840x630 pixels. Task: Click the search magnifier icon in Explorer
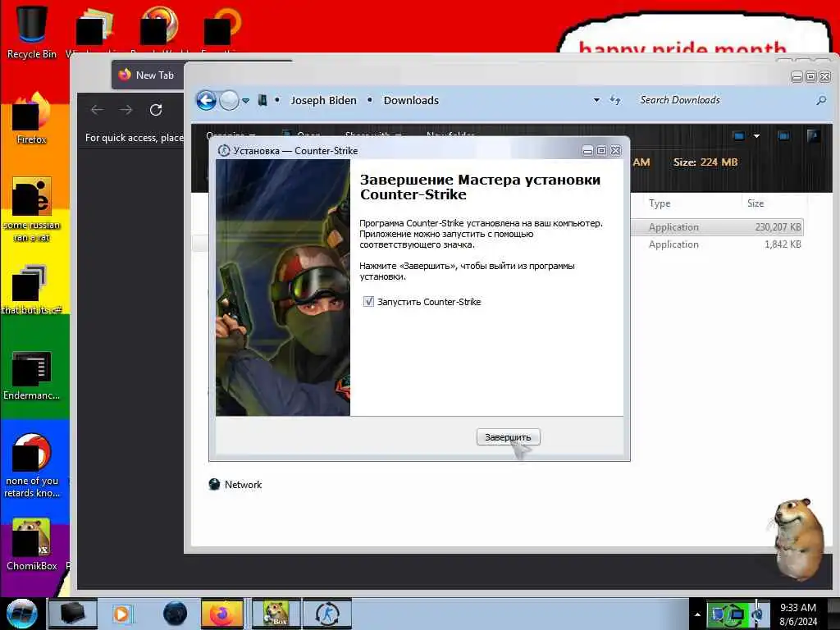click(x=820, y=100)
